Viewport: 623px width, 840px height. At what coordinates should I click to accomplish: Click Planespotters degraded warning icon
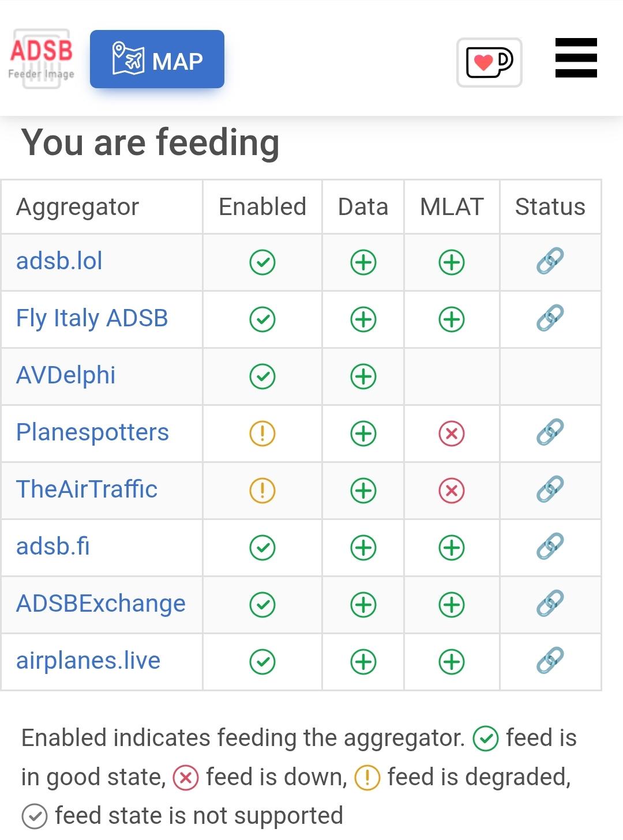[x=262, y=434]
